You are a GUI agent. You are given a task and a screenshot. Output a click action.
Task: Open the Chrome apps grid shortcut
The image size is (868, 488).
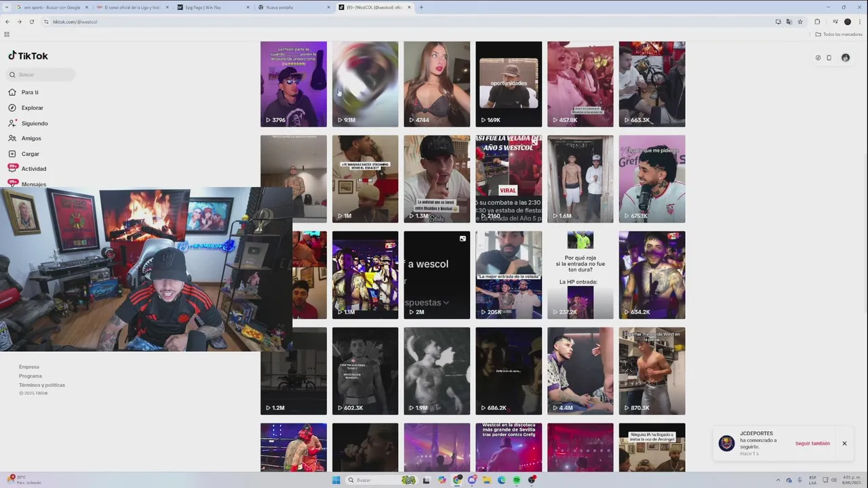(x=7, y=34)
